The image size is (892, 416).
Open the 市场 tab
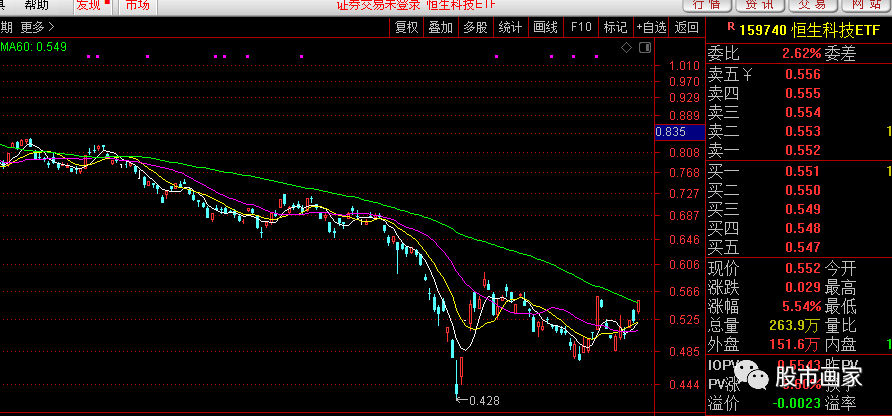coord(138,5)
